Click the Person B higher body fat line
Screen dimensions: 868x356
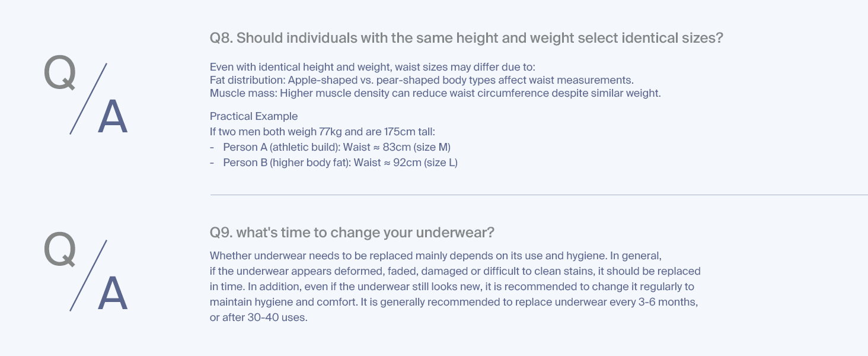point(334,162)
